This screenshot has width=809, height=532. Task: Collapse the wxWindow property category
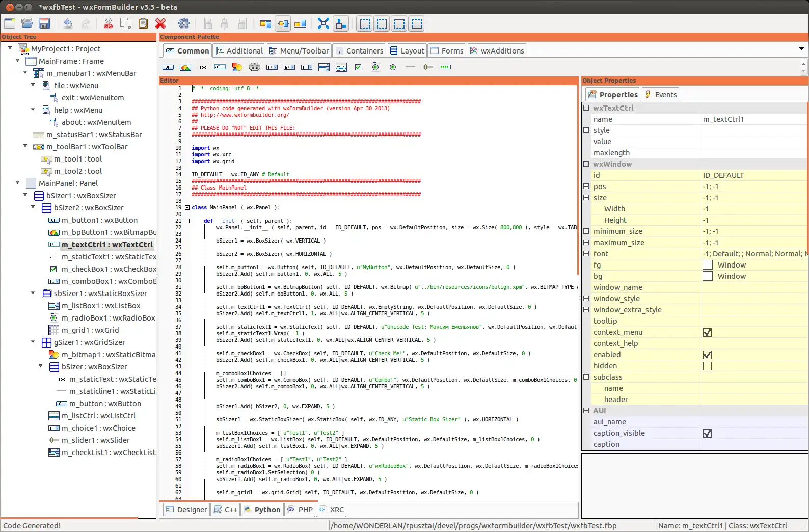click(586, 164)
